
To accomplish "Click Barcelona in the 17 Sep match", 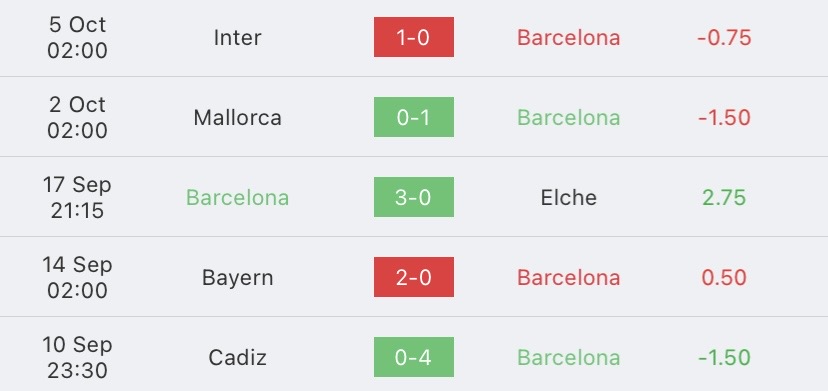I will tap(237, 198).
